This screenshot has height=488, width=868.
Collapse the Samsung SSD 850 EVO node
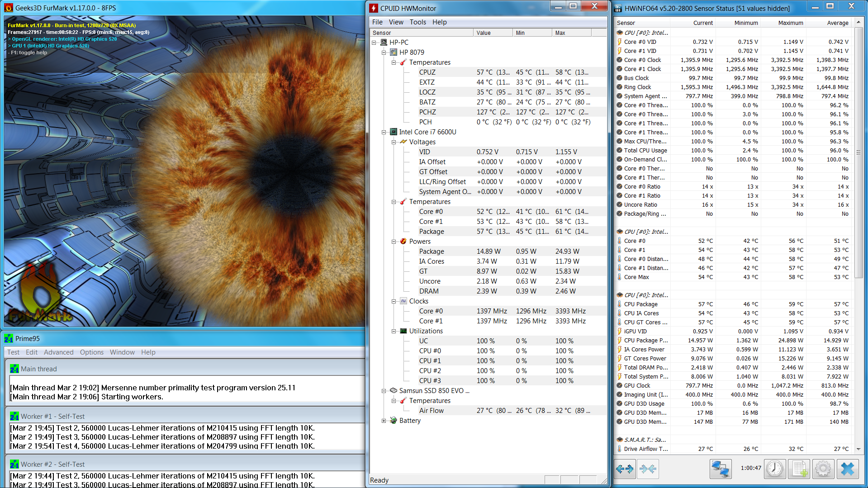pyautogui.click(x=384, y=391)
